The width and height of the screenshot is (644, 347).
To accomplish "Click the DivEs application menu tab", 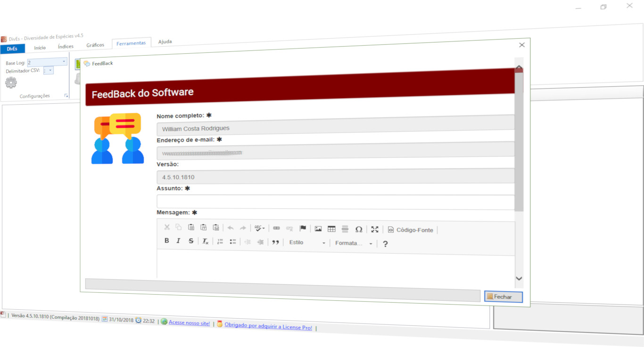I will [x=12, y=49].
